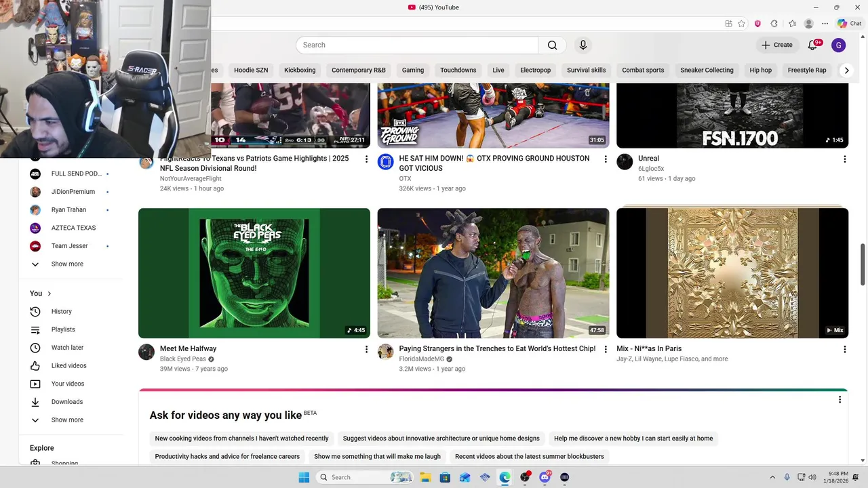Expand You section with Show more
Image resolution: width=868 pixels, height=488 pixels.
click(x=71, y=420)
